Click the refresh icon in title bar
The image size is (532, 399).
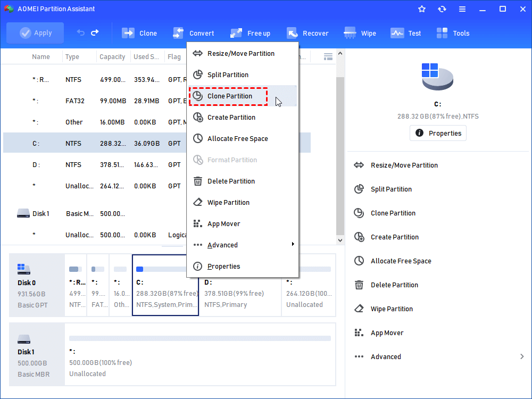(442, 9)
